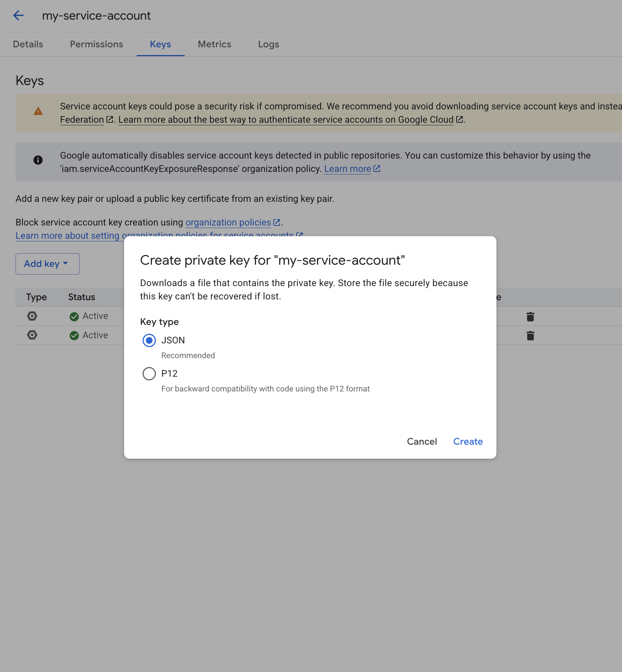Click the orange warning triangle icon
622x672 pixels.
click(38, 111)
